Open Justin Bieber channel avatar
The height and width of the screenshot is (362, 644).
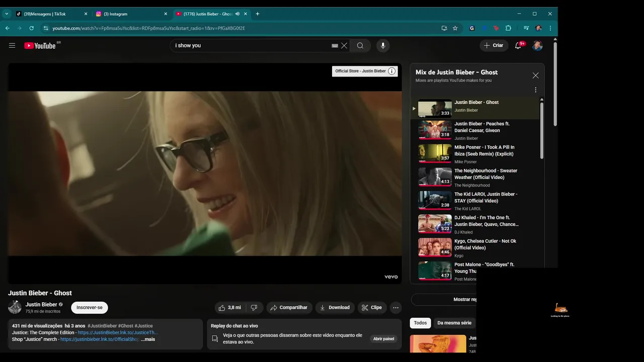coord(15,307)
